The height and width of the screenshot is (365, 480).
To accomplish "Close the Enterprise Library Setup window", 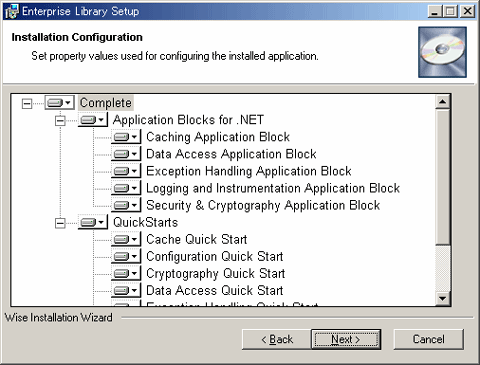I will tap(467, 12).
